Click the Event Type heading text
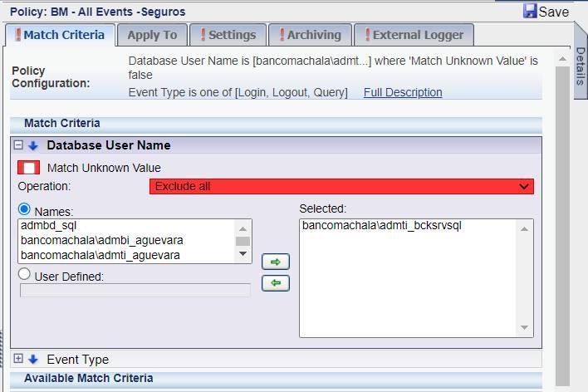This screenshot has width=588, height=392. (78, 360)
